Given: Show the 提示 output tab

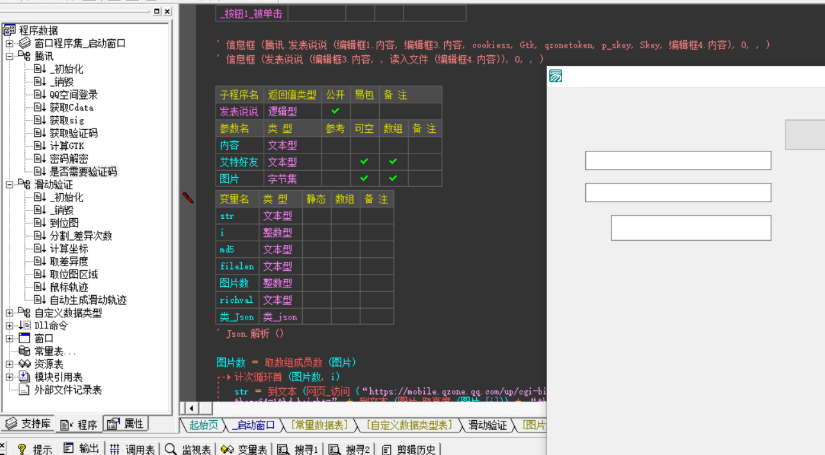Looking at the screenshot, I should [35, 449].
